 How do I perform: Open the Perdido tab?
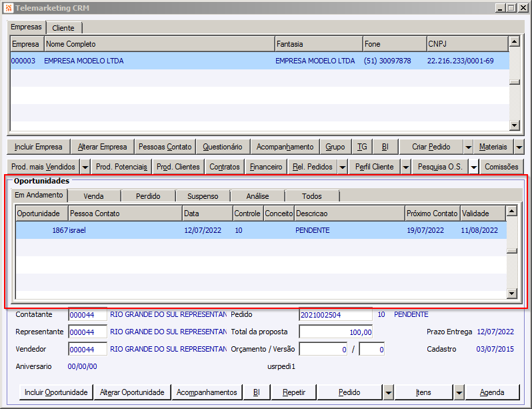pyautogui.click(x=148, y=196)
